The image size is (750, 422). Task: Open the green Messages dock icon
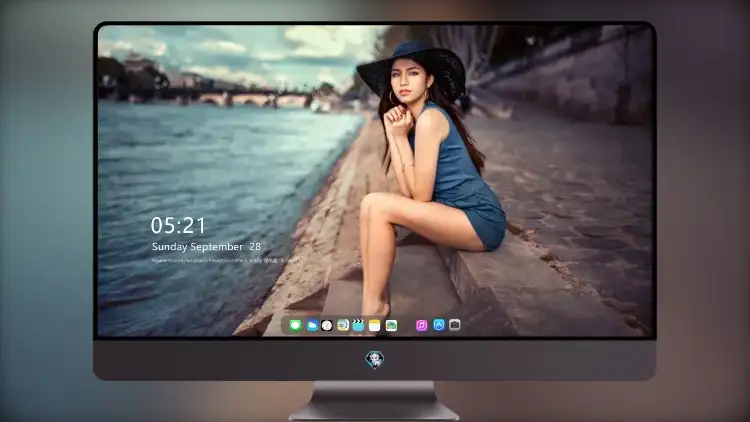pyautogui.click(x=296, y=325)
